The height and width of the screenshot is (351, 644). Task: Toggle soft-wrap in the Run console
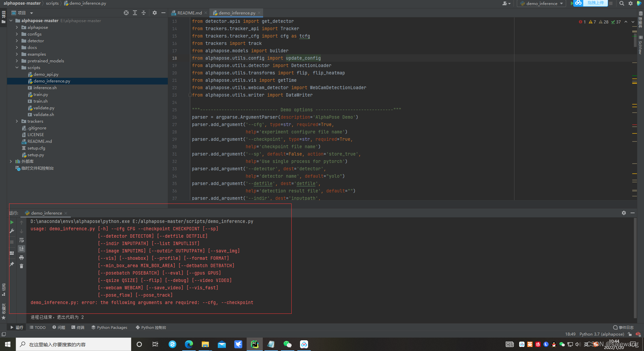click(21, 240)
